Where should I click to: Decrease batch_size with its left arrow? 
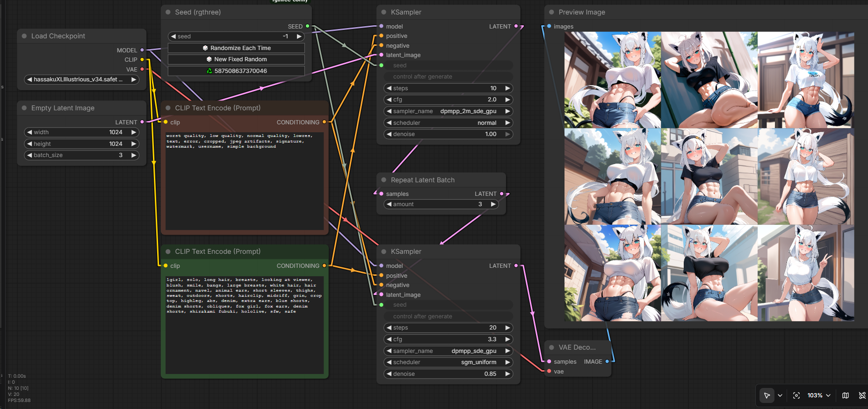tap(29, 155)
